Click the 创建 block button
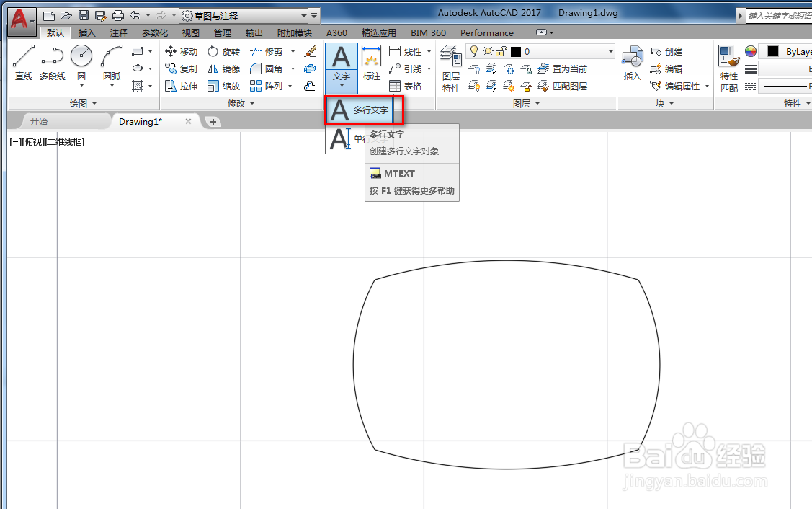Screen dimensions: 812x509 tap(666, 51)
